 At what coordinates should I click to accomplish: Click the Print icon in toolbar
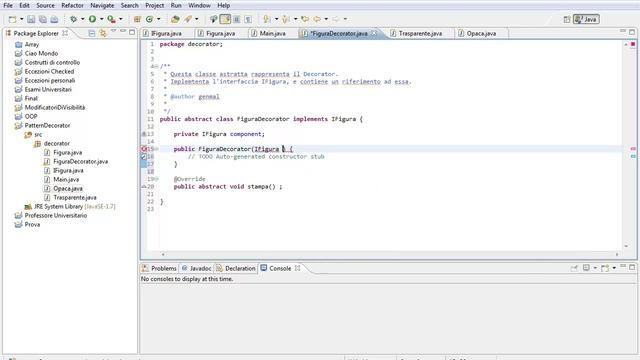click(x=54, y=19)
